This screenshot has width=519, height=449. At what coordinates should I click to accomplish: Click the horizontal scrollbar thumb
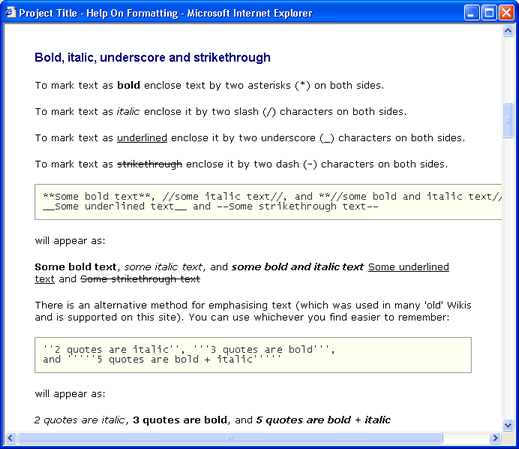pyautogui.click(x=230, y=438)
